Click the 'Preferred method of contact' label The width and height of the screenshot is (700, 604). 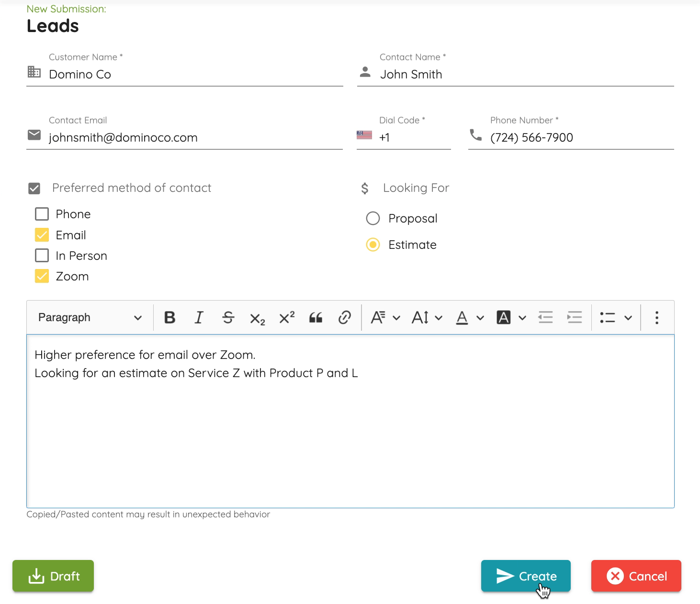[x=132, y=188]
